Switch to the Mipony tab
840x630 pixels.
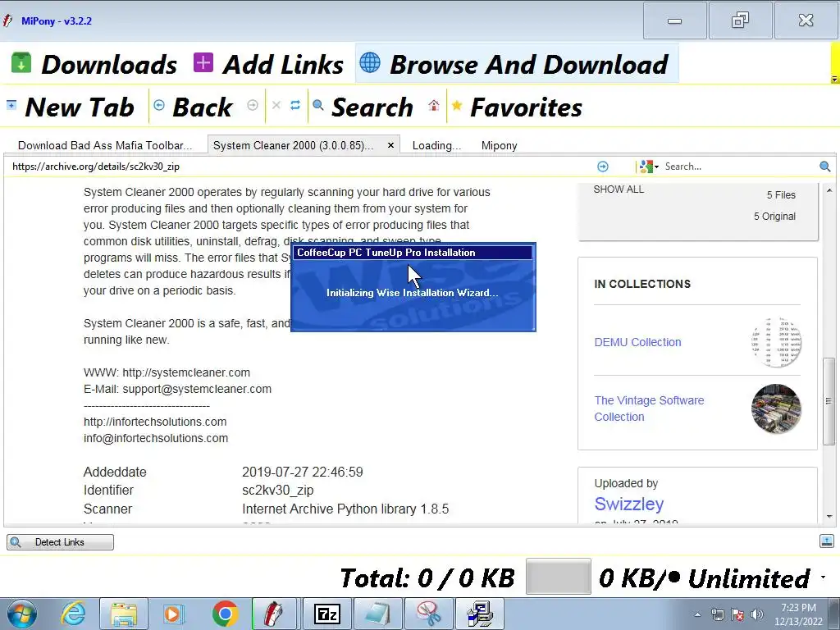pos(500,145)
